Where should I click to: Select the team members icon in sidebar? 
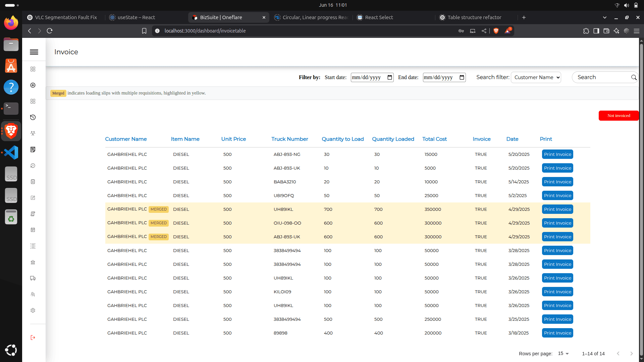33,133
